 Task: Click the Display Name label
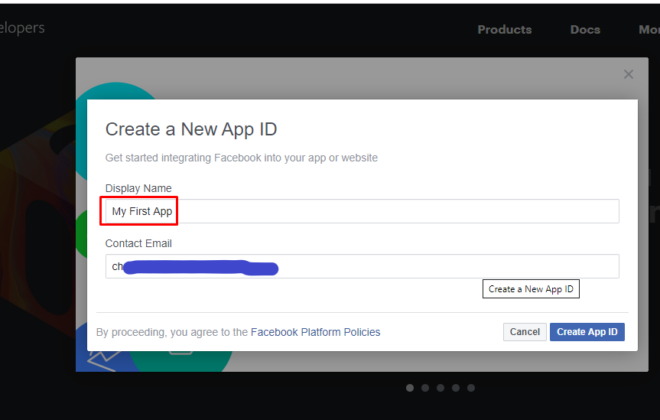pyautogui.click(x=138, y=188)
